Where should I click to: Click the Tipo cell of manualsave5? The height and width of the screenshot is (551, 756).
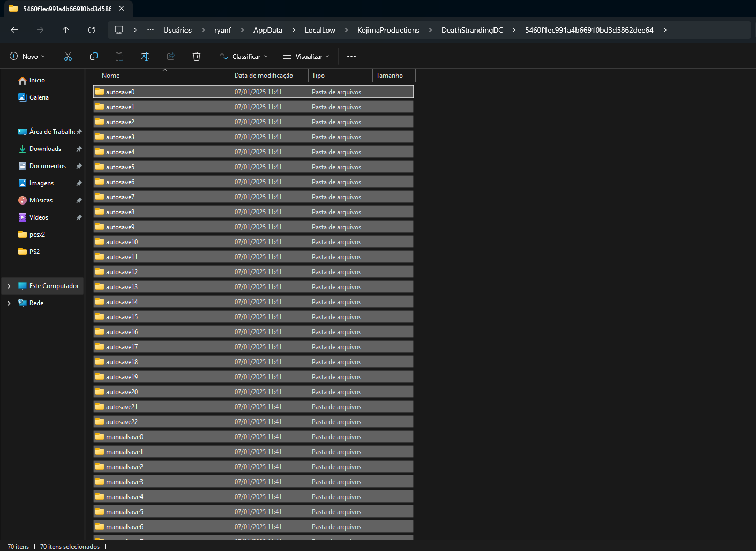click(x=336, y=512)
